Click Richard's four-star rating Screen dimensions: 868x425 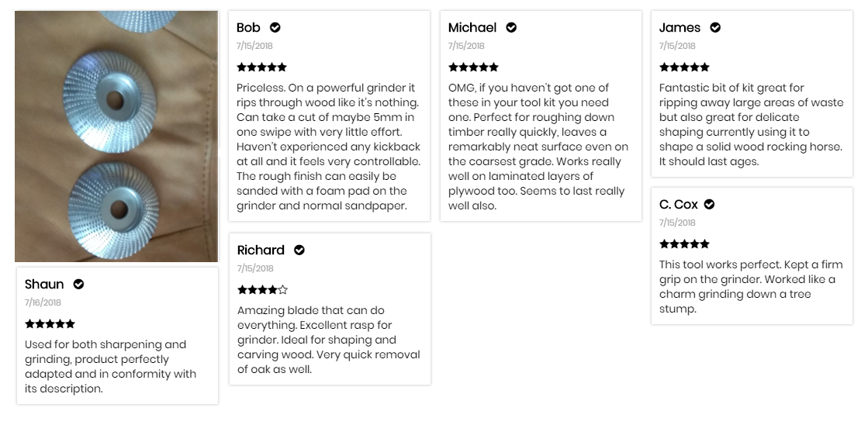262,290
